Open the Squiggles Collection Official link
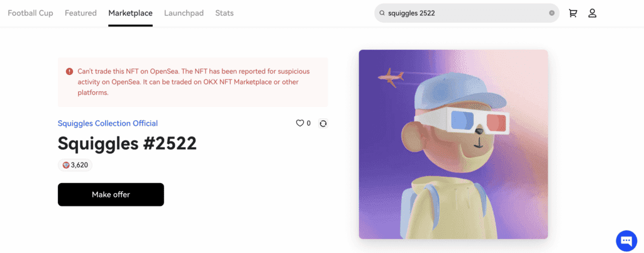 point(108,123)
